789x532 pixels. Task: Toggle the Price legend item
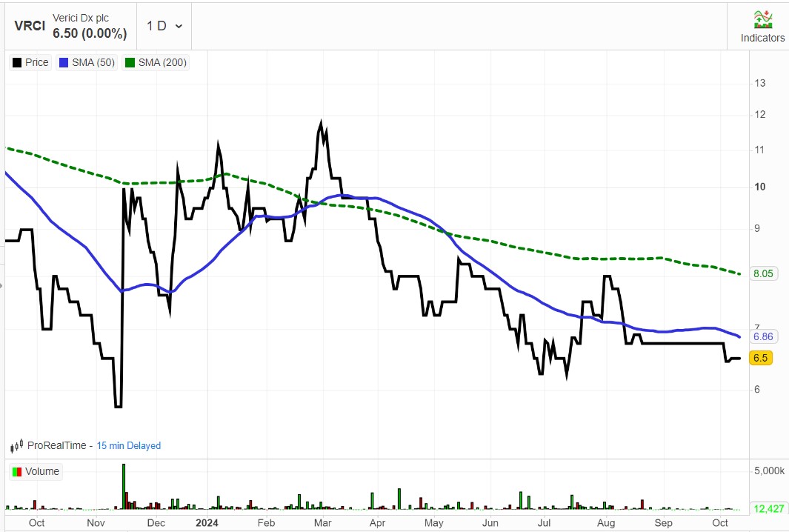pos(30,62)
